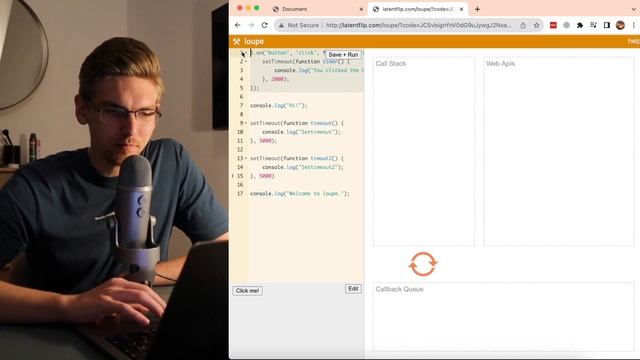This screenshot has width=640, height=360.
Task: Click the browser back arrow
Action: pos(238,25)
